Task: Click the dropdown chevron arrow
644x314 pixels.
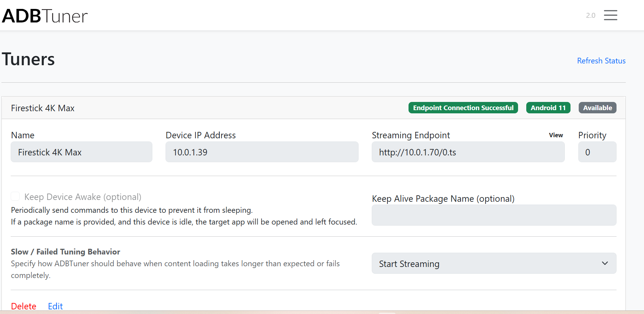Action: [605, 263]
